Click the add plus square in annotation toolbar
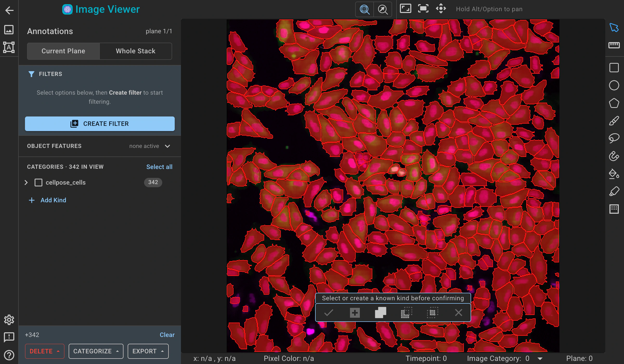 click(x=355, y=313)
